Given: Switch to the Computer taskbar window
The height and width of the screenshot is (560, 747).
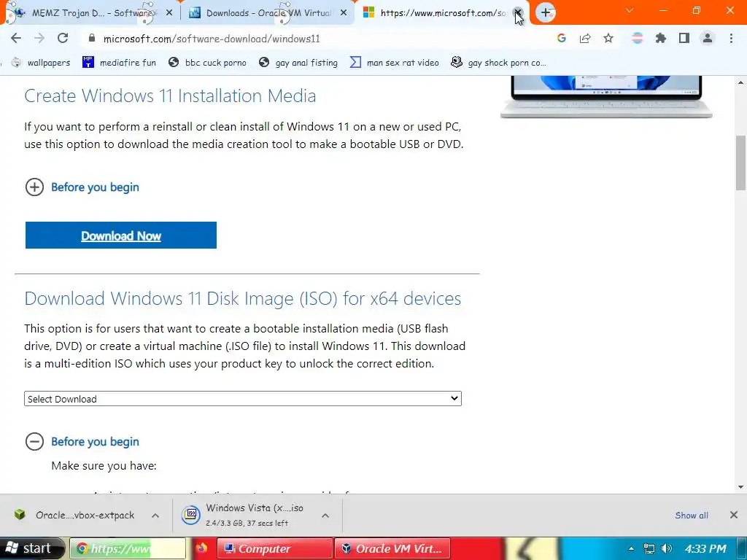Looking at the screenshot, I should pyautogui.click(x=275, y=548).
